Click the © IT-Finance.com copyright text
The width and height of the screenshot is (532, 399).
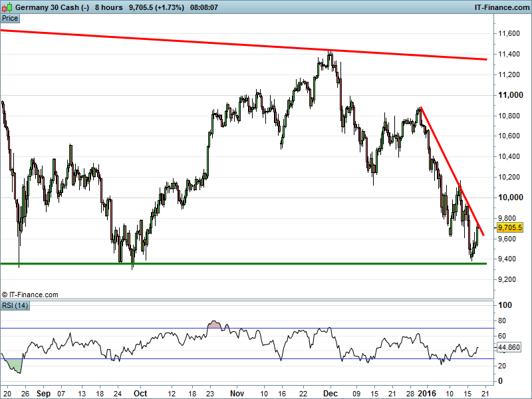click(30, 295)
